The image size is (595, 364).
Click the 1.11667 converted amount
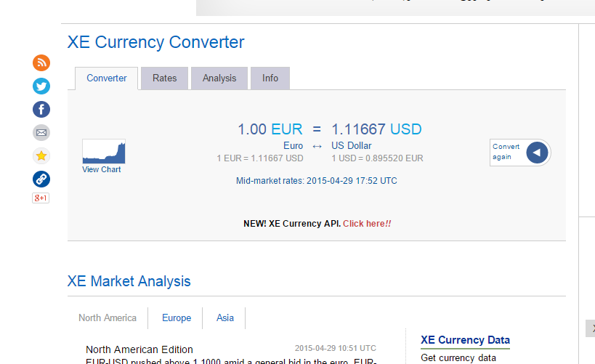coord(359,129)
